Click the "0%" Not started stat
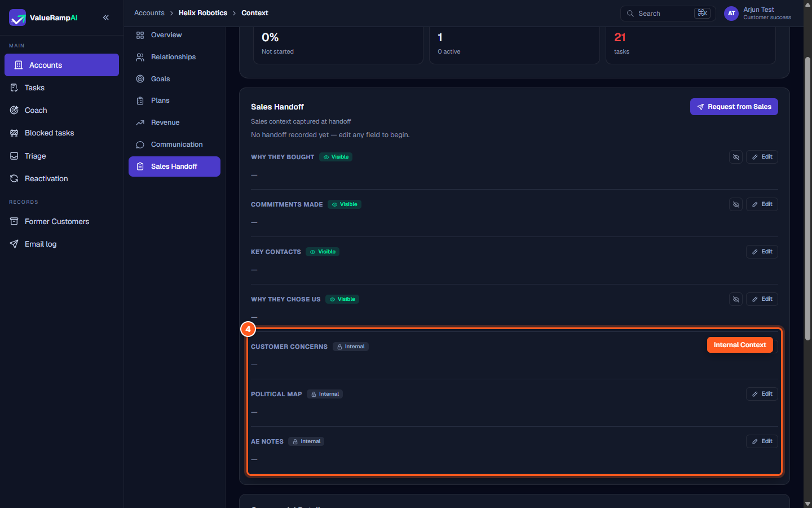The image size is (812, 508). (x=270, y=37)
